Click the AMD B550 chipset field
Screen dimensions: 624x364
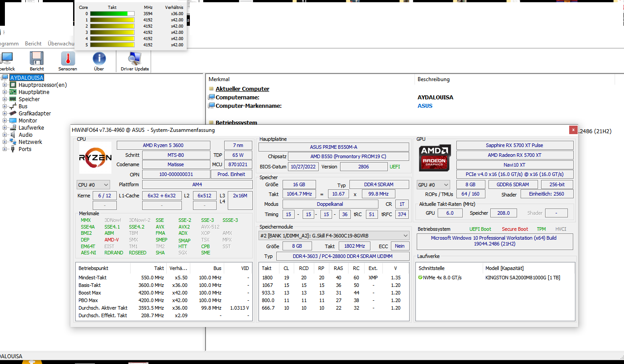pyautogui.click(x=348, y=156)
